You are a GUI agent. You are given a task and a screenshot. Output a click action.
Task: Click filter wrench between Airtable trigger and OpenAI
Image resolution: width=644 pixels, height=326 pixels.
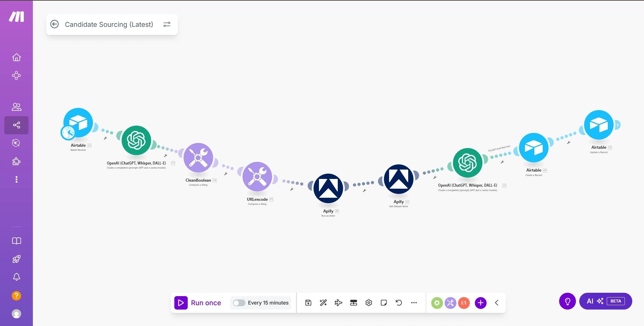tap(105, 138)
